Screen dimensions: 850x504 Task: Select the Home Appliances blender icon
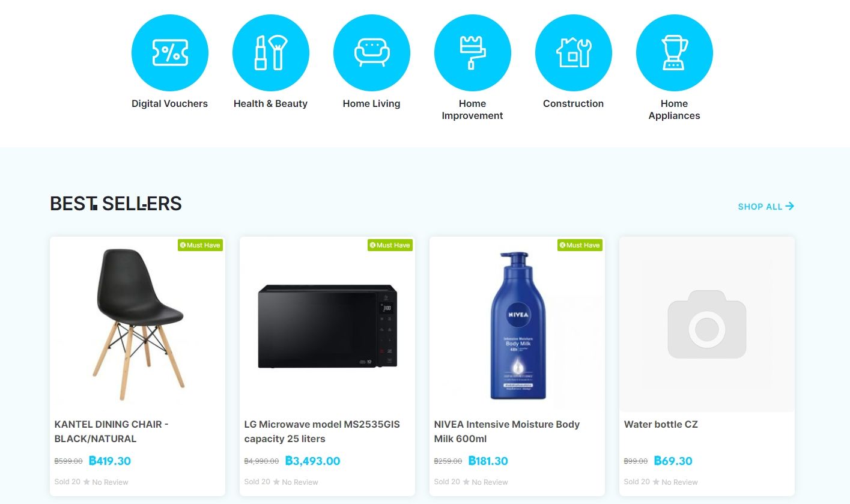coord(675,53)
